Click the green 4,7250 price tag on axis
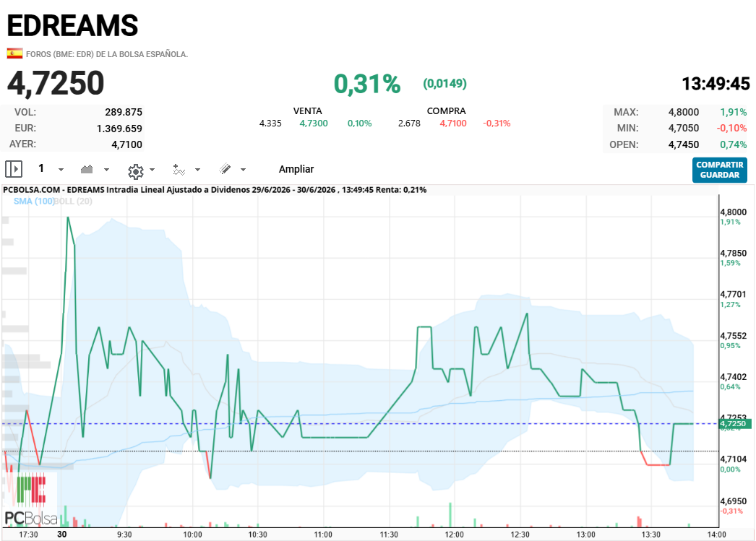Image resolution: width=756 pixels, height=541 pixels. click(735, 424)
